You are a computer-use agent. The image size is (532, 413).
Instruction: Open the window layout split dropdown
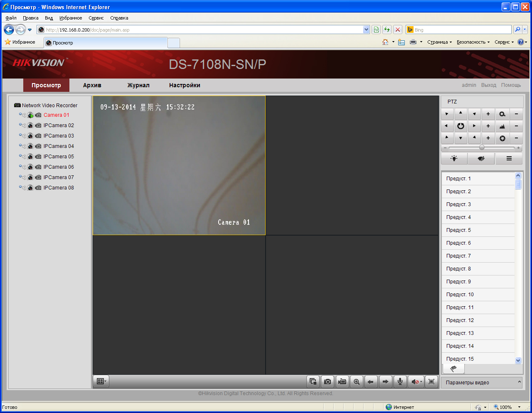click(101, 381)
